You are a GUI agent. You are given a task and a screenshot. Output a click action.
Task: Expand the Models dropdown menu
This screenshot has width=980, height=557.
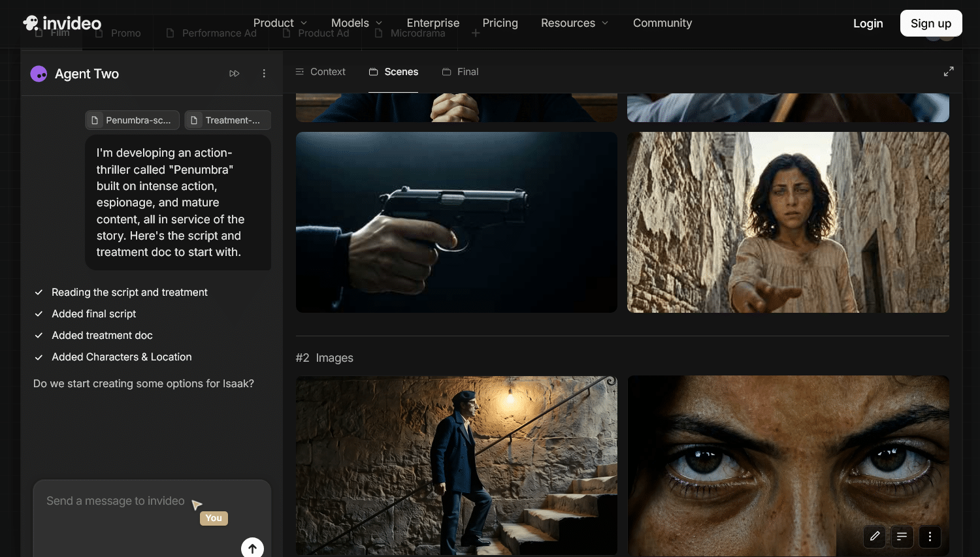pyautogui.click(x=357, y=23)
